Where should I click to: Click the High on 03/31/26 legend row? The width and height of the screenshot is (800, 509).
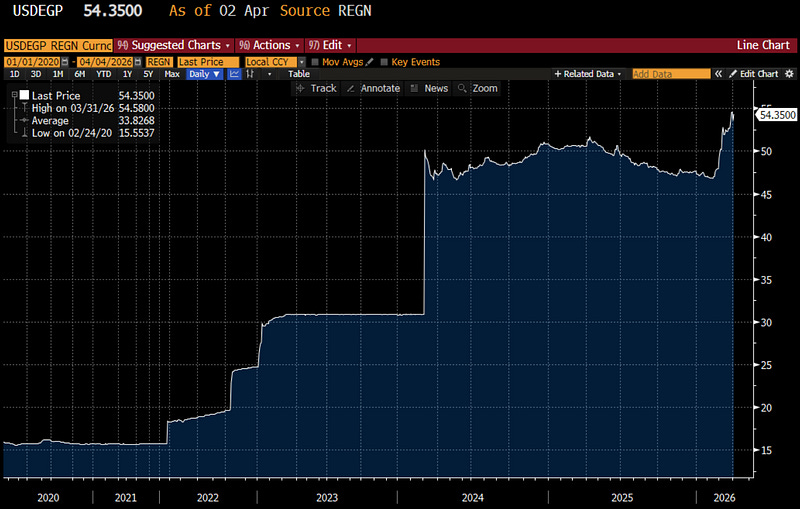(87, 108)
